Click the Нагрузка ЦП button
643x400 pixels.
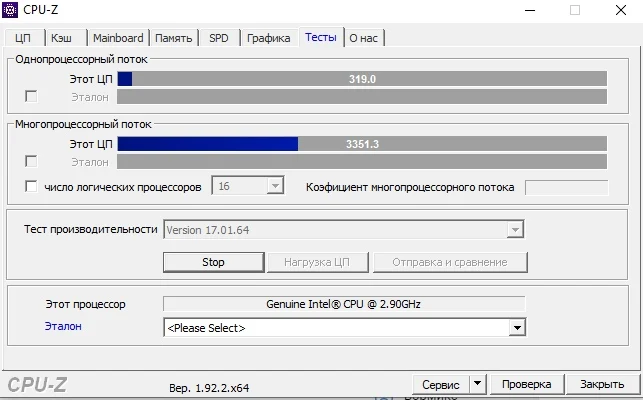coord(317,262)
